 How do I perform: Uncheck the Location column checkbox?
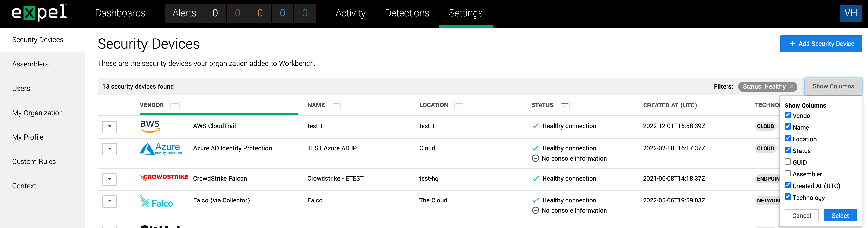click(787, 139)
